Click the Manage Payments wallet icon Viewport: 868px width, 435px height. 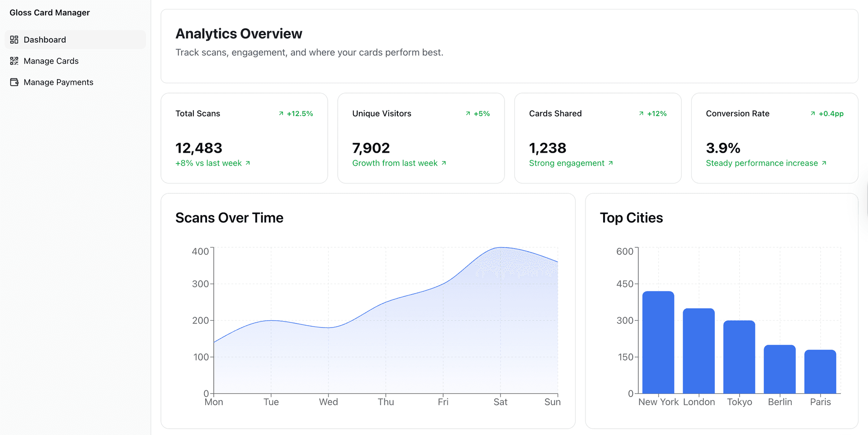click(14, 82)
